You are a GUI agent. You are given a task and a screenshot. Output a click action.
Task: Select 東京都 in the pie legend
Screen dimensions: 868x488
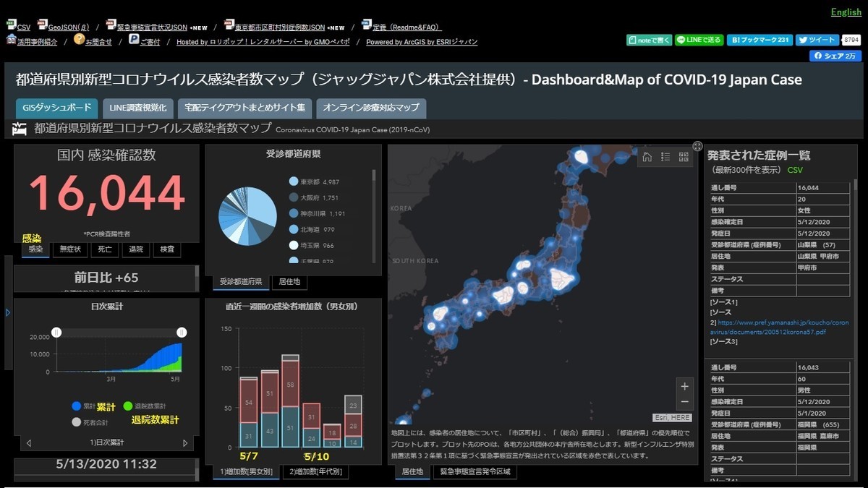[x=315, y=182]
